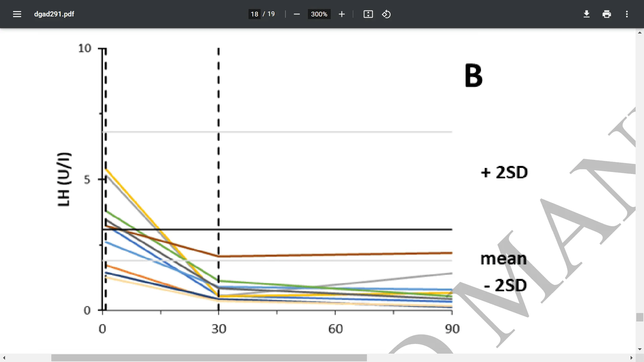
Task: Click the horizontal scrollbar thumb
Action: [x=209, y=358]
